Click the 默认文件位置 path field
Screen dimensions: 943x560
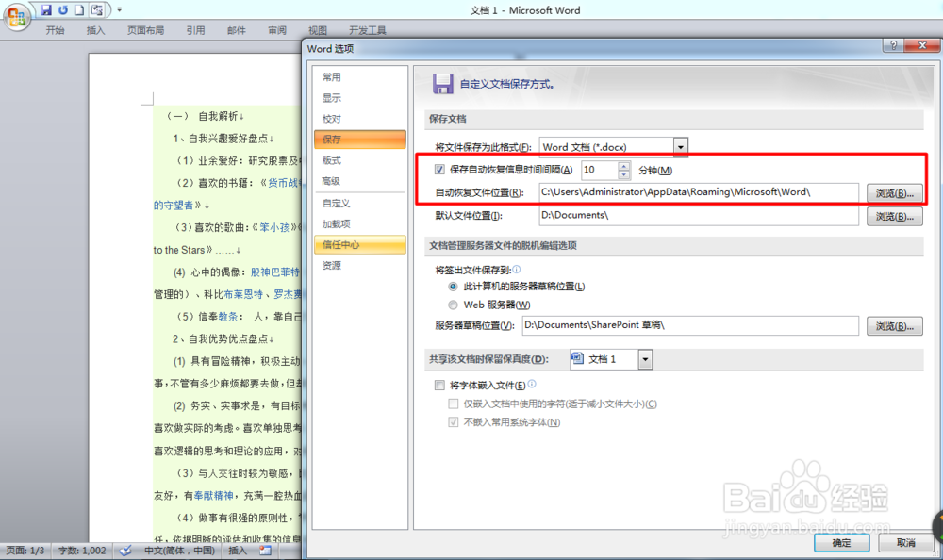point(698,215)
